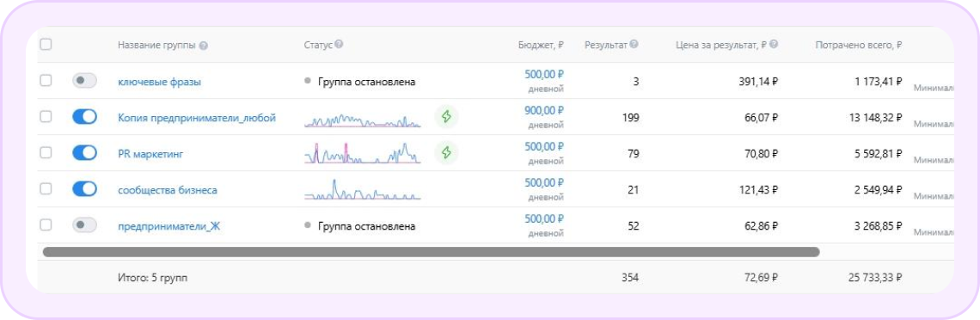Click sparkline chart for сообщества бизнеса
The height and width of the screenshot is (320, 980).
(363, 190)
